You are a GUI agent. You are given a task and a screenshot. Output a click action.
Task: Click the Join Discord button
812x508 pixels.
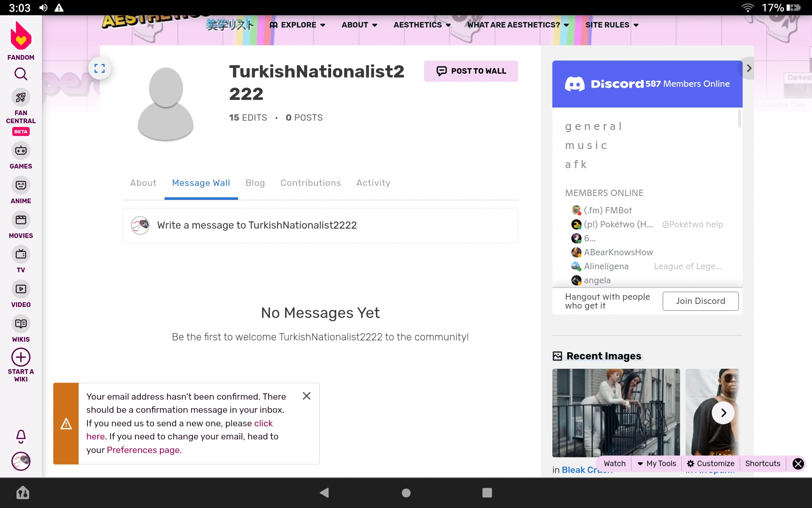[x=700, y=301]
